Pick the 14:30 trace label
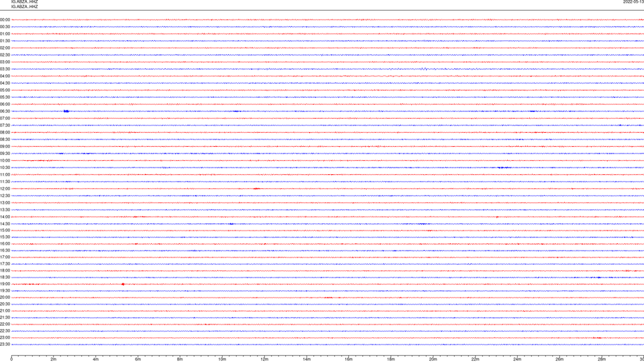The image size is (644, 362). point(5,224)
